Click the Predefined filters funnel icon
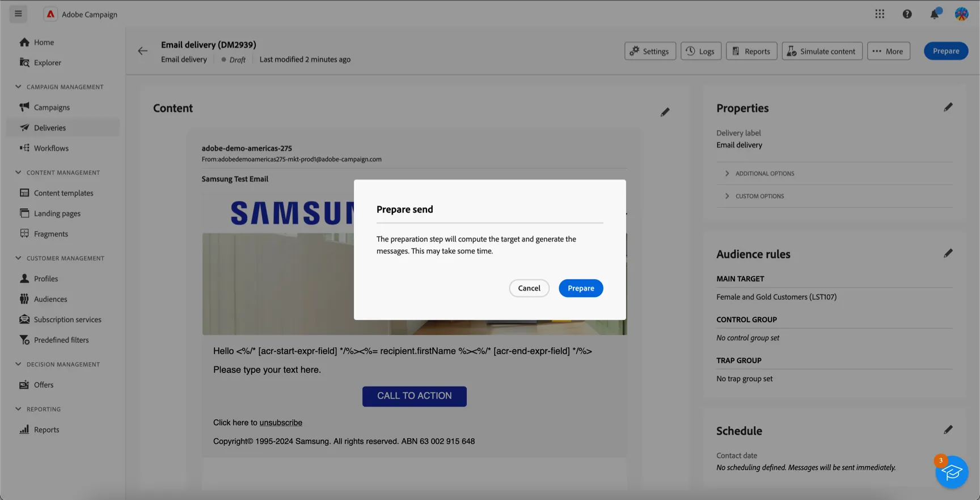The width and height of the screenshot is (980, 500). coord(24,340)
